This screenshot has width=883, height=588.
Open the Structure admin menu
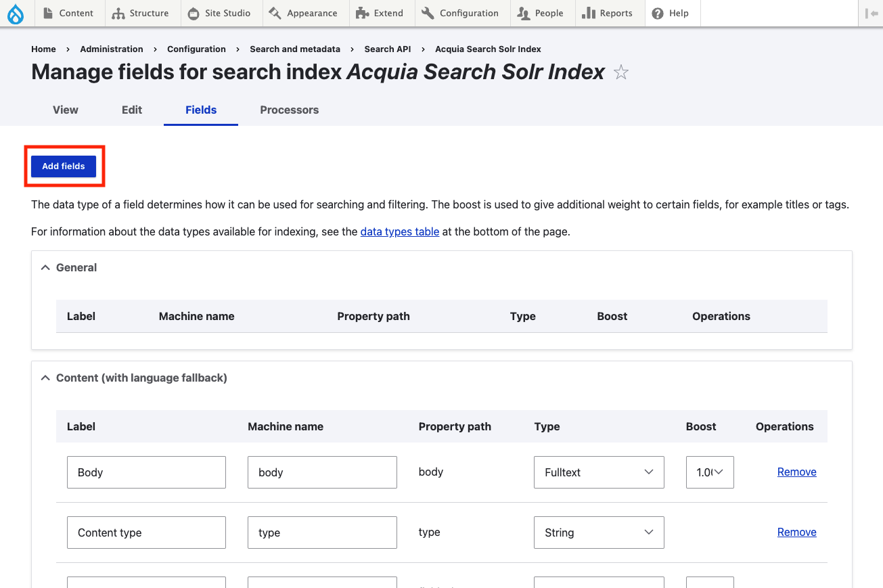[141, 14]
